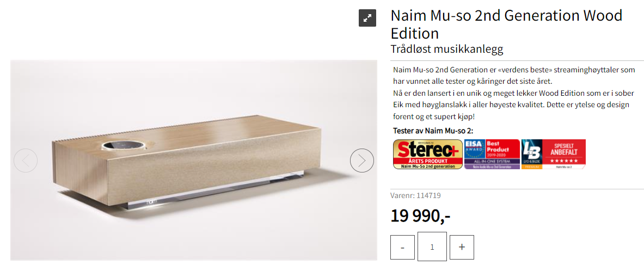Go to previous product image

[x=25, y=160]
